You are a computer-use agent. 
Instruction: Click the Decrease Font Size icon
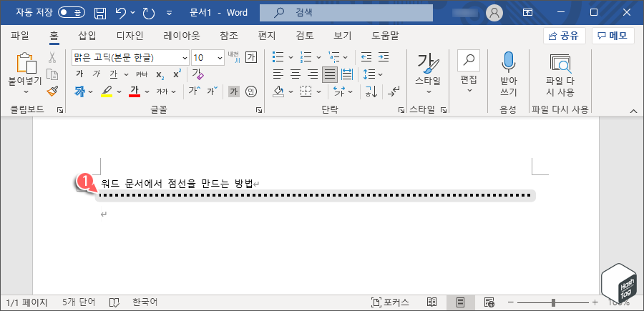[213, 91]
